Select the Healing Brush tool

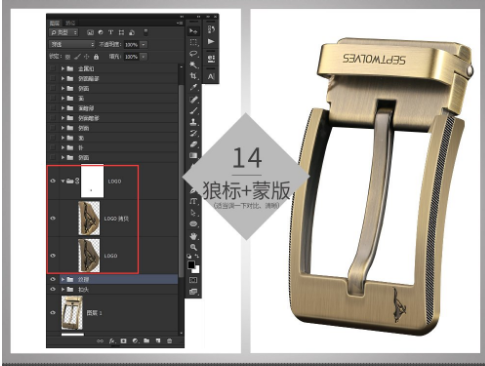pos(194,99)
